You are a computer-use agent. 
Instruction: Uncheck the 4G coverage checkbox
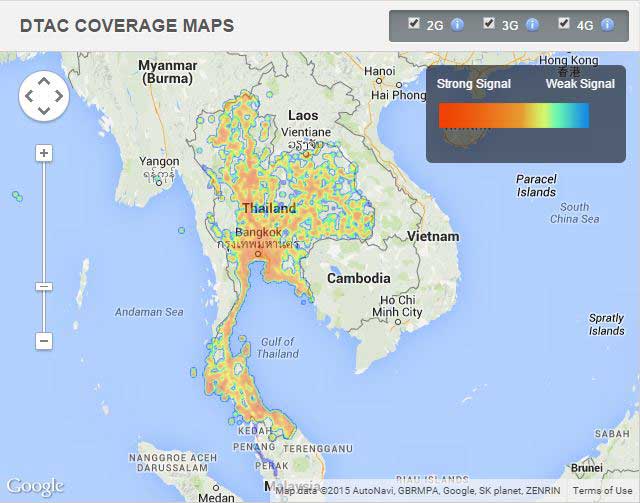[x=564, y=23]
